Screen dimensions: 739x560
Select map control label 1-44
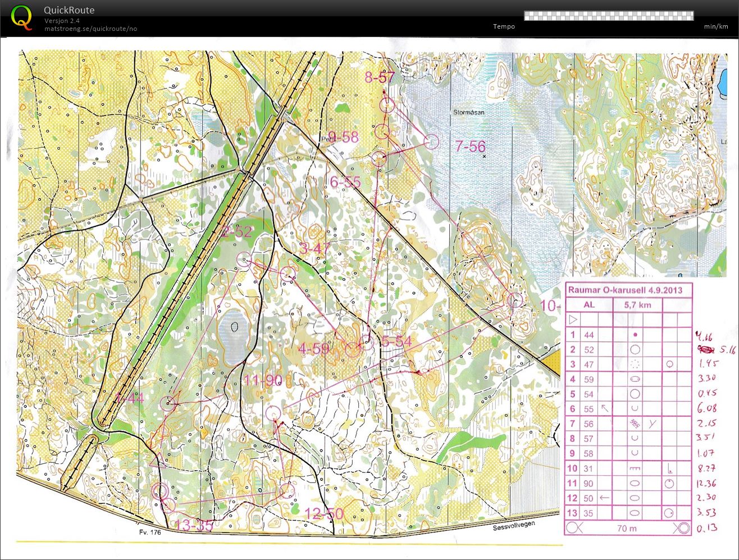pos(130,398)
